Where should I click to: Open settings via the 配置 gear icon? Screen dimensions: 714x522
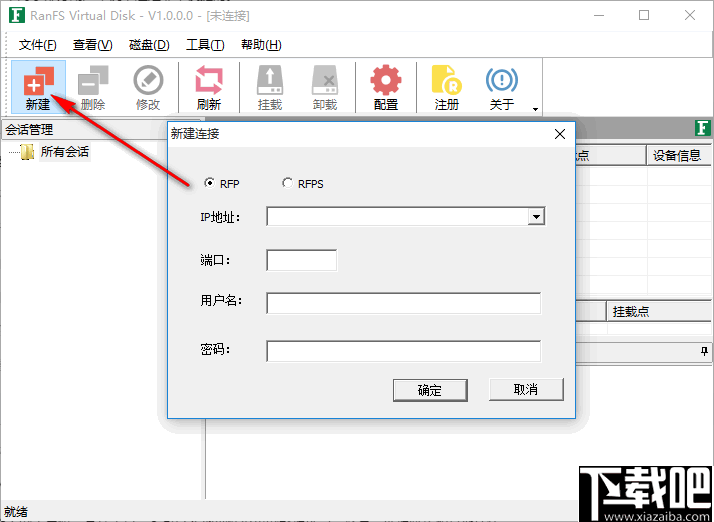[x=386, y=87]
